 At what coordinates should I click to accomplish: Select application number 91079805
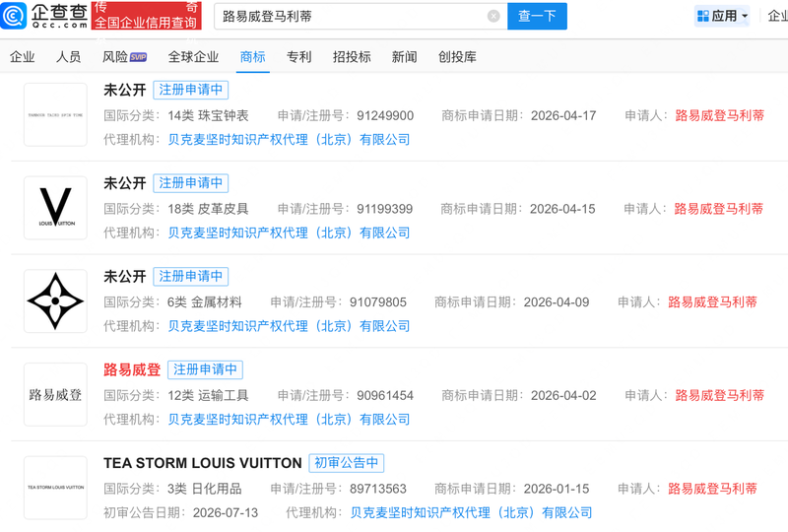(x=378, y=302)
